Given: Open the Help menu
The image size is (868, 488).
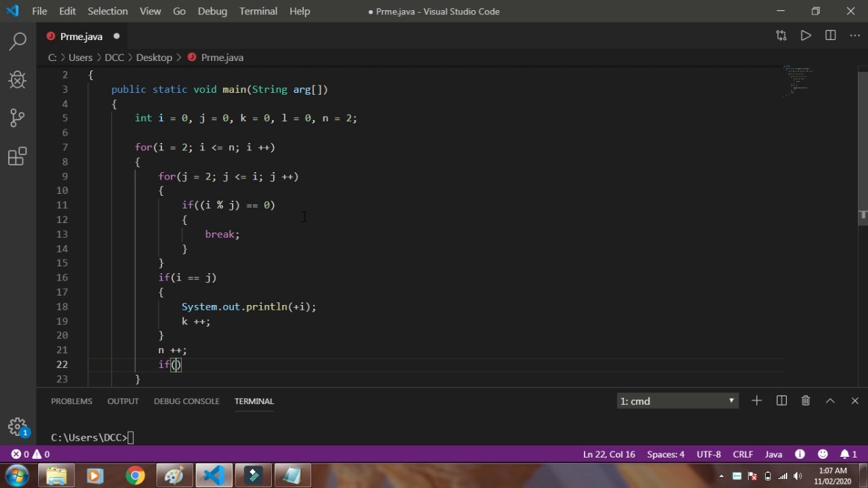Looking at the screenshot, I should 300,11.
